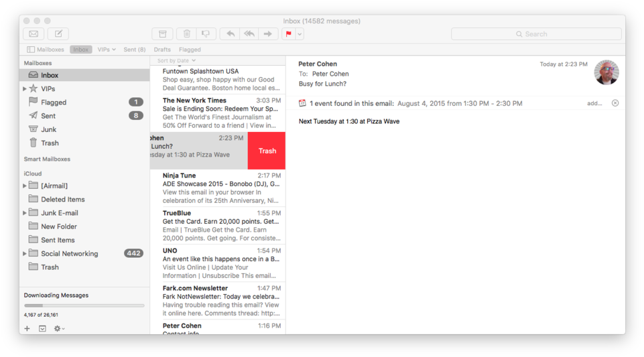Click the trash can toolbar icon
Image resolution: width=644 pixels, height=357 pixels.
click(x=187, y=34)
